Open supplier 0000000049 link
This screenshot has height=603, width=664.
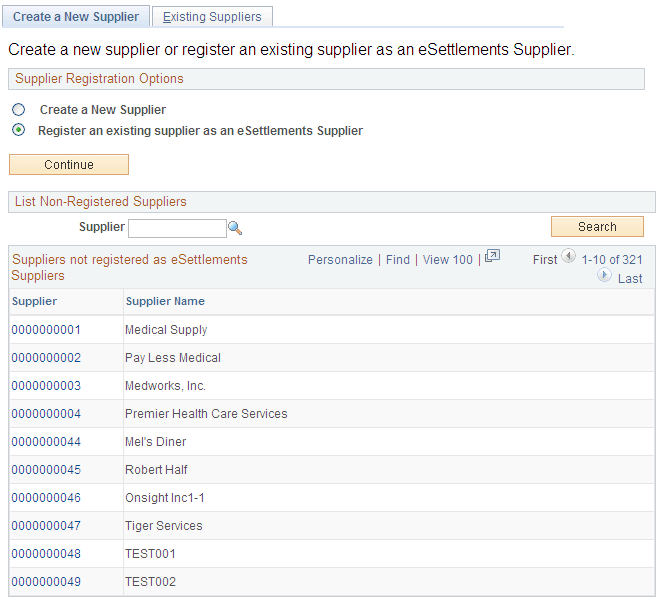[46, 581]
